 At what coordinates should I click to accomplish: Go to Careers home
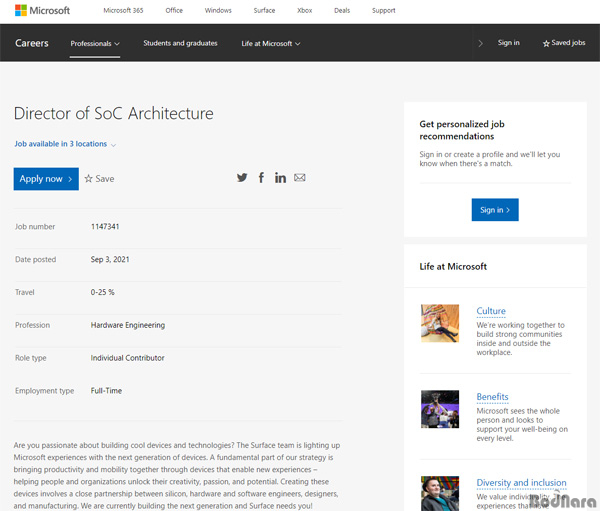pos(32,43)
